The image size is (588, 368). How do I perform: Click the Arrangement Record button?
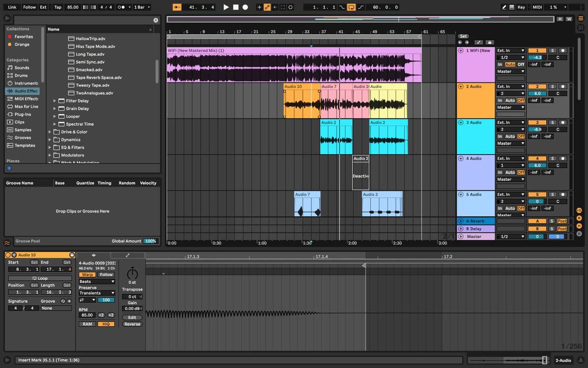(x=245, y=7)
